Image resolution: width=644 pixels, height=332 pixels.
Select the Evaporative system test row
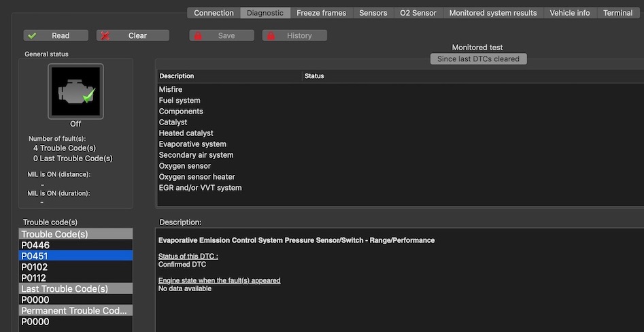click(x=192, y=144)
